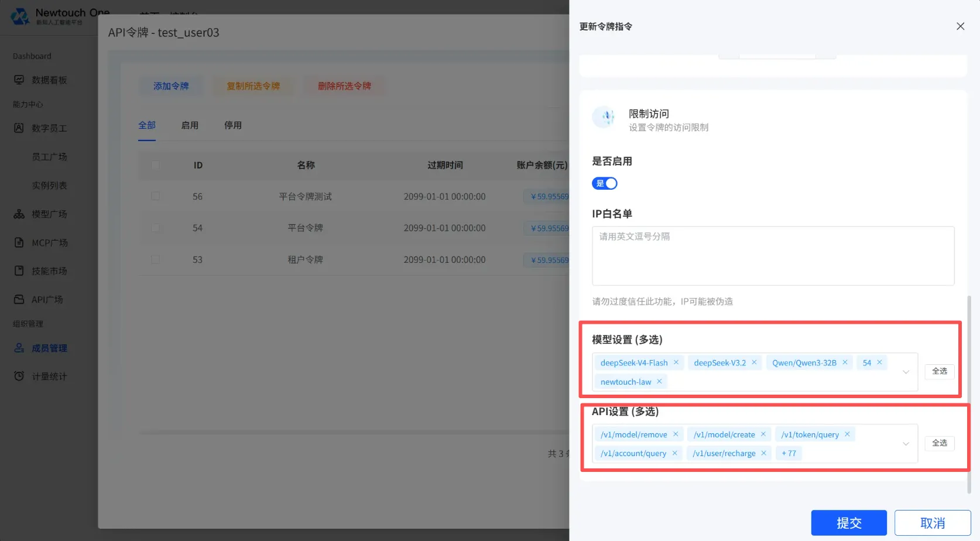980x541 pixels.
Task: Switch to the 停用 tab
Action: 233,125
